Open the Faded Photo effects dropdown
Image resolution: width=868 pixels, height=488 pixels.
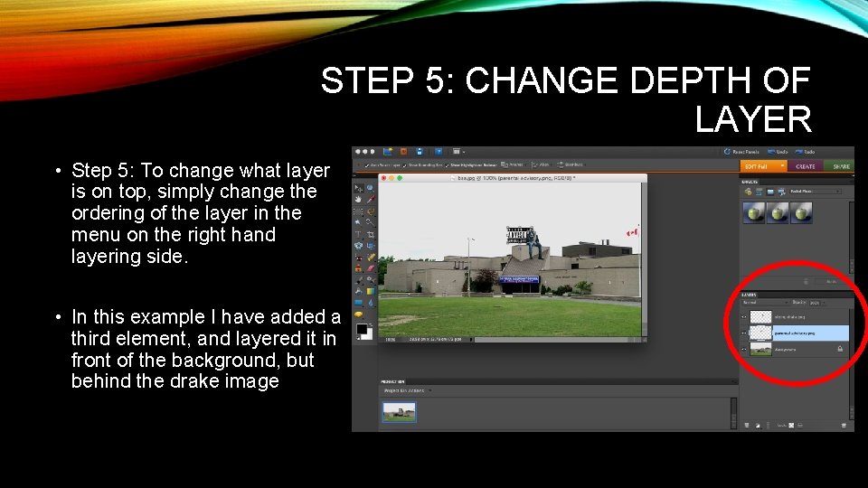point(816,192)
